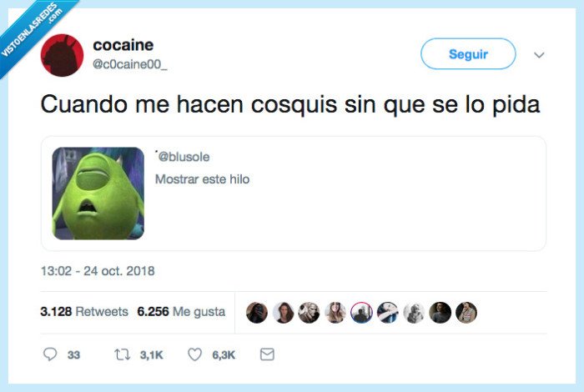Click the first liker avatar in the row
The image size is (584, 392).
[x=257, y=312]
